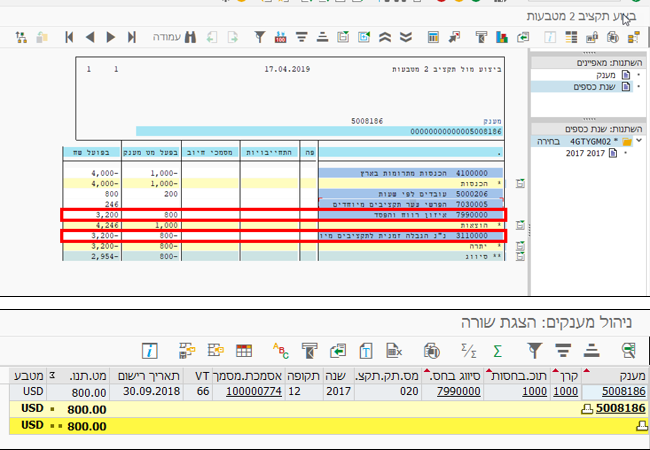This screenshot has width=650, height=450.
Task: Click the green Sigma total icon
Action: pos(497,351)
